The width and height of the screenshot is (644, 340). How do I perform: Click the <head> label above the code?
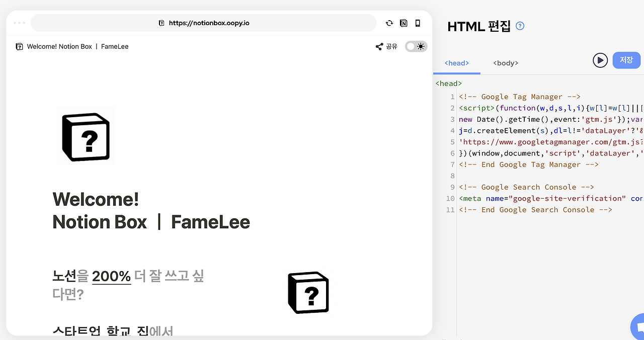(x=449, y=83)
